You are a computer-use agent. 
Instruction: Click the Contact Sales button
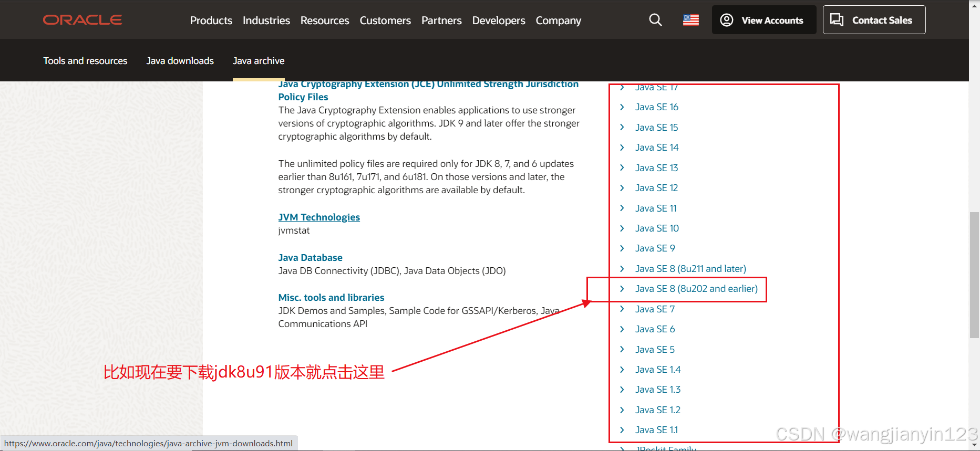[x=874, y=20]
